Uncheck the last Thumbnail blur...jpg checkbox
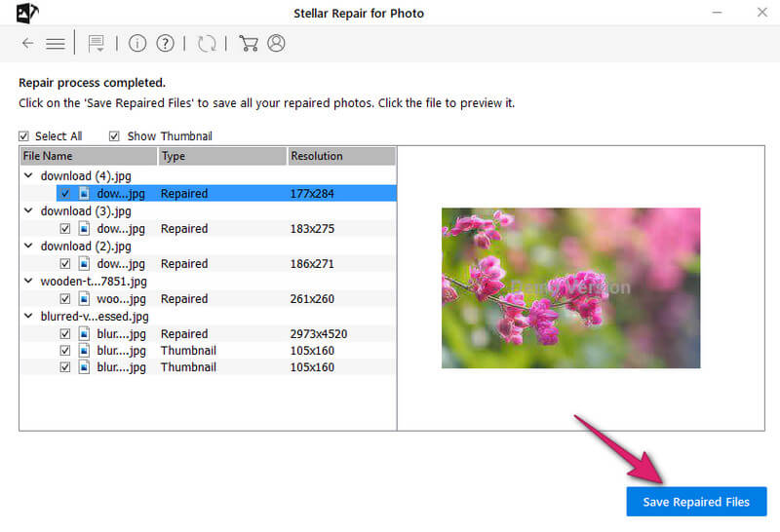This screenshot has height=532, width=780. [x=65, y=367]
